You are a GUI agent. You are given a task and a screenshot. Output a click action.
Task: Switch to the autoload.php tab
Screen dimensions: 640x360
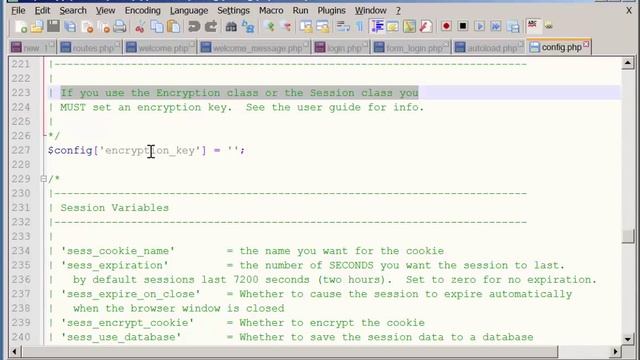coord(489,48)
